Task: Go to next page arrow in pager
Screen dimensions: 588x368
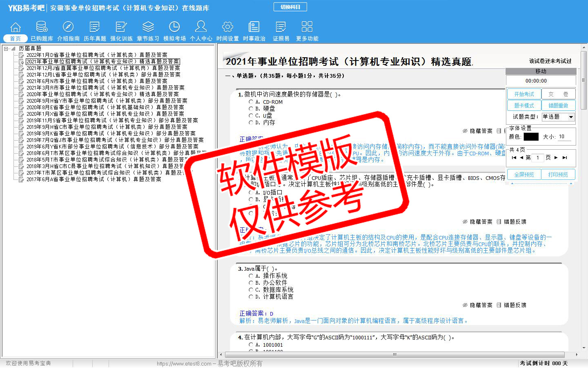Action: [556, 157]
